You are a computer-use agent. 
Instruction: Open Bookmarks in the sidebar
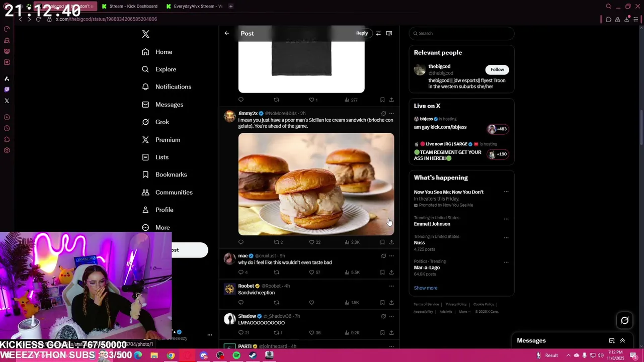(165, 174)
